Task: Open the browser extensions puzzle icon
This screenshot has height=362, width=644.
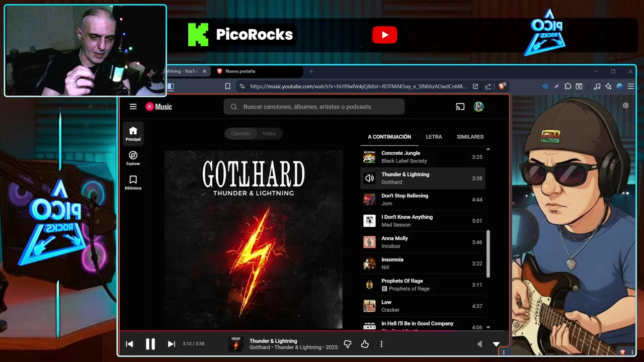Action: 568,86
